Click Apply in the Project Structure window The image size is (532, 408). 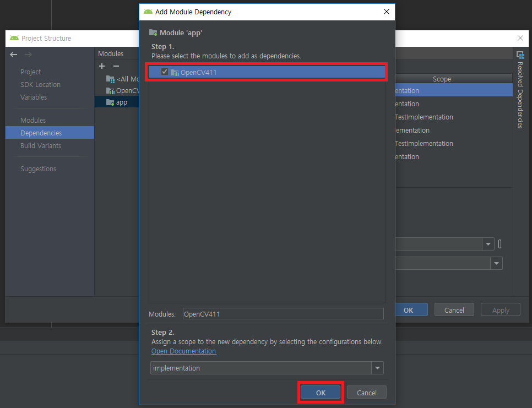coord(501,310)
